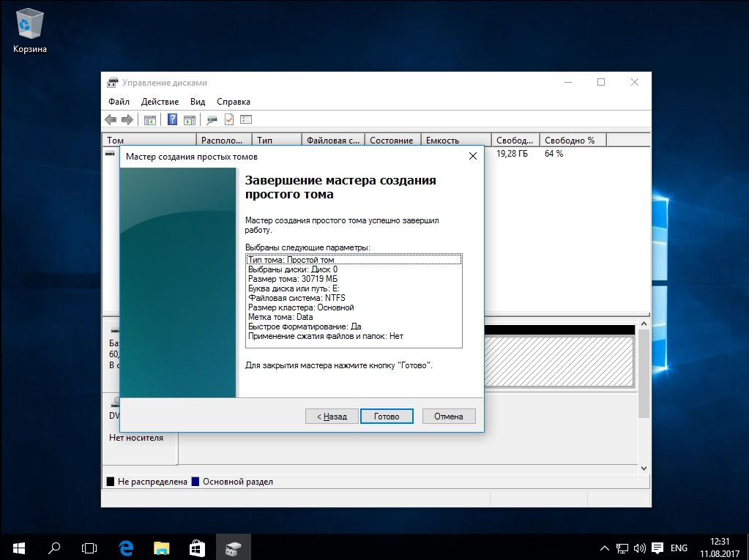Click the disk rescan icon in the toolbar
The image size is (749, 560).
point(212,120)
